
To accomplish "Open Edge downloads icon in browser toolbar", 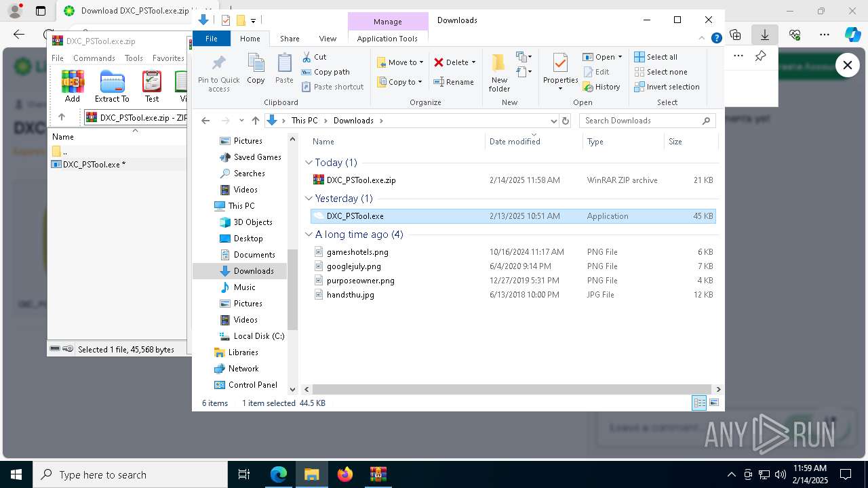I will (764, 34).
